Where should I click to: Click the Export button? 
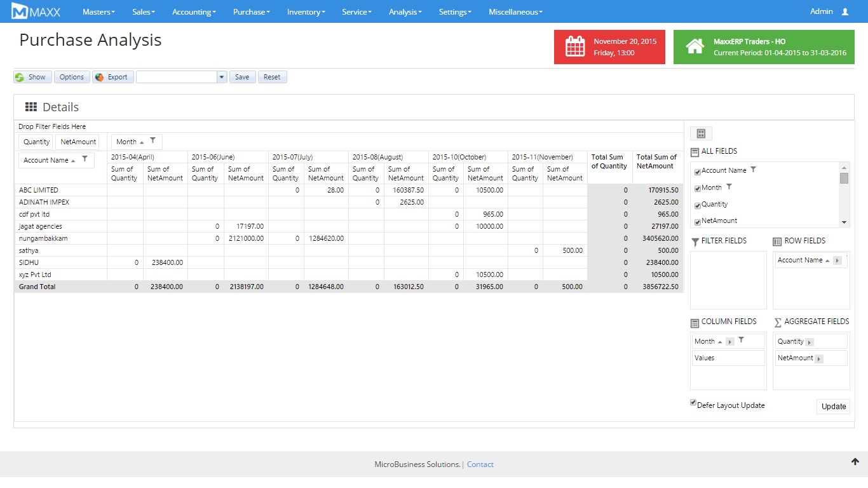113,77
